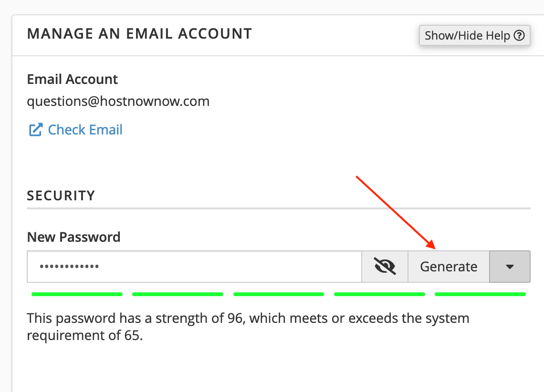Click the Security section heading
This screenshot has height=392, width=544.
pos(61,196)
